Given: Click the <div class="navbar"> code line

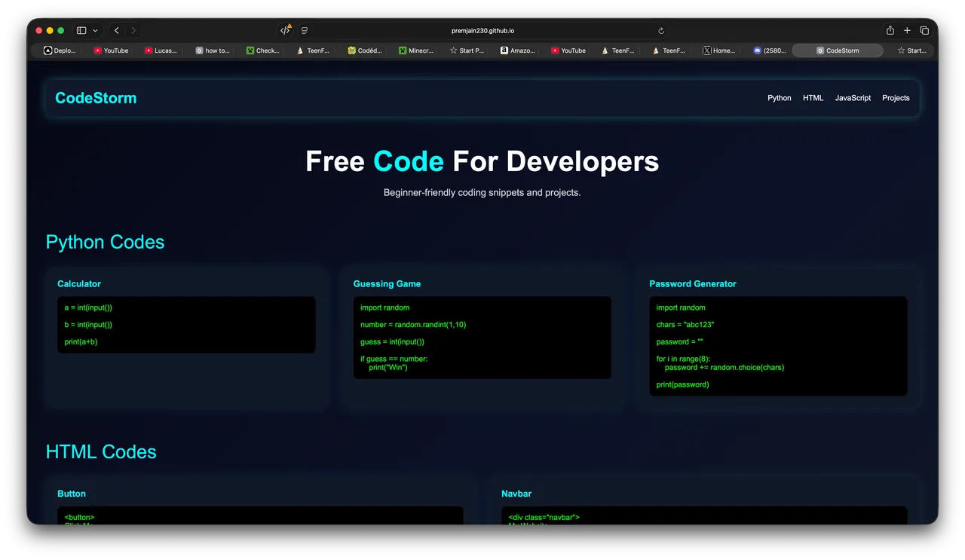Looking at the screenshot, I should 544,517.
